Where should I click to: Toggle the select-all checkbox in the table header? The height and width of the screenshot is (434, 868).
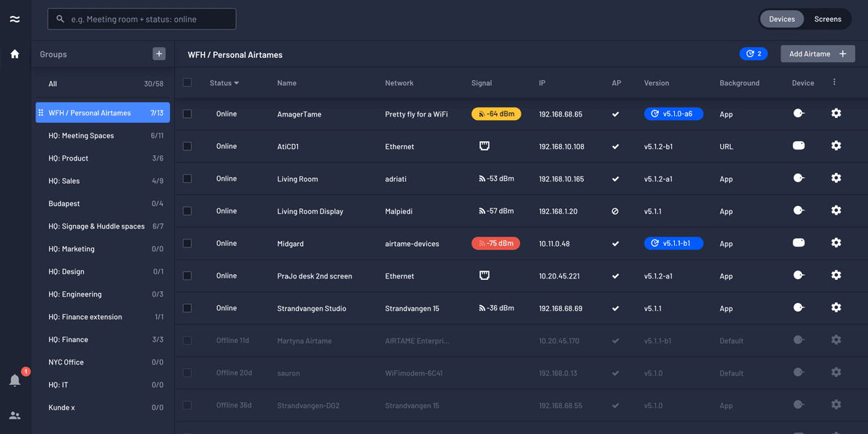(x=187, y=82)
